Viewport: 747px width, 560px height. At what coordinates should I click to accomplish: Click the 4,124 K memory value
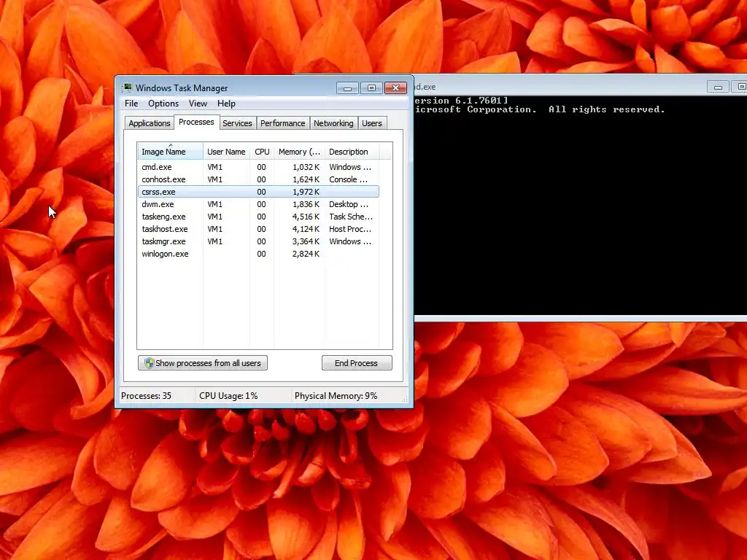click(x=306, y=229)
